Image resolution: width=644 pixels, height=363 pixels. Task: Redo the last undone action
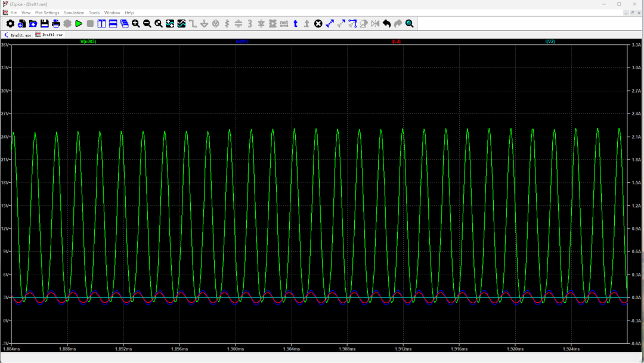(x=398, y=24)
